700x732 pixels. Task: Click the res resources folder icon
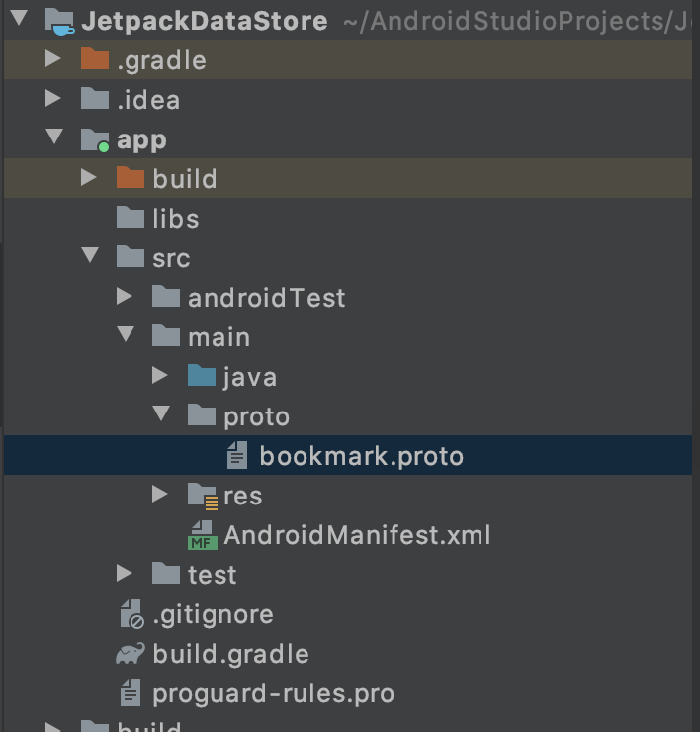[x=203, y=497]
